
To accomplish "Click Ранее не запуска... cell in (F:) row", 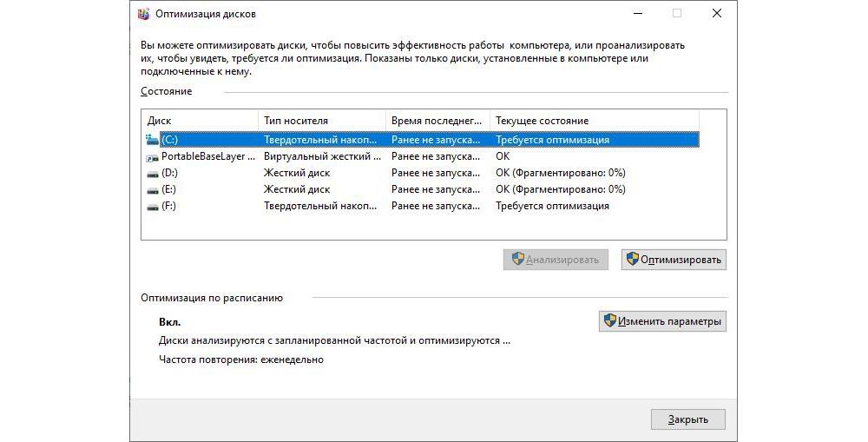I will (436, 206).
